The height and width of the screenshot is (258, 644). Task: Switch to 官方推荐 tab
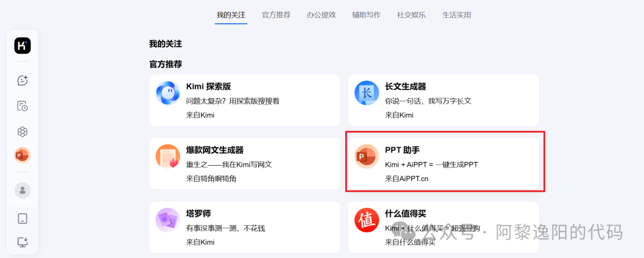click(x=277, y=15)
